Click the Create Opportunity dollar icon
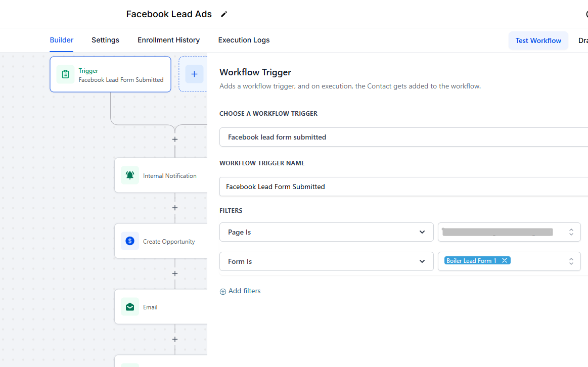Image resolution: width=588 pixels, height=367 pixels. tap(130, 241)
